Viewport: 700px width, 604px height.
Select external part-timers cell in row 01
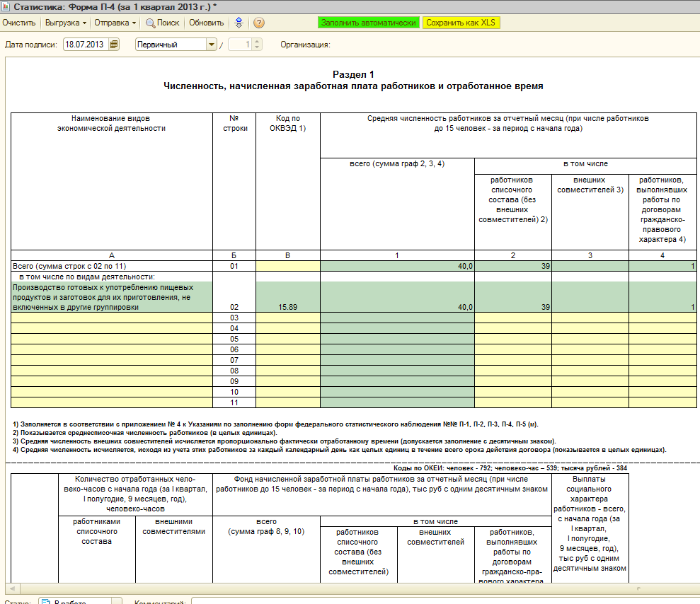[x=590, y=267]
